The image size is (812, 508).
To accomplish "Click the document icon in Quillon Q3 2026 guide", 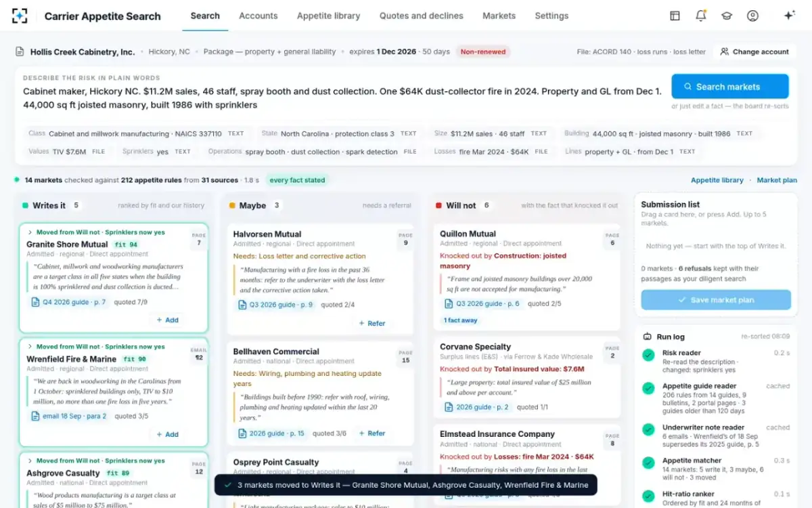I will point(449,303).
